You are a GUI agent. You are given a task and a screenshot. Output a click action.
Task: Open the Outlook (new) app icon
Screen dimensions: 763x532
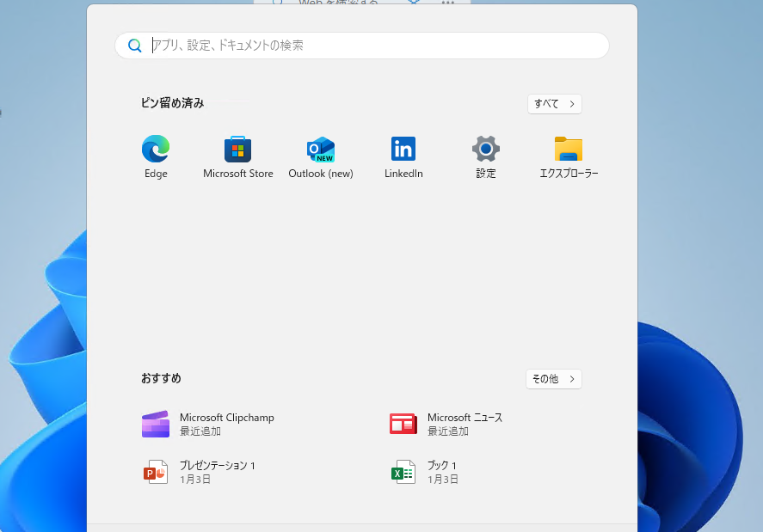pyautogui.click(x=321, y=150)
